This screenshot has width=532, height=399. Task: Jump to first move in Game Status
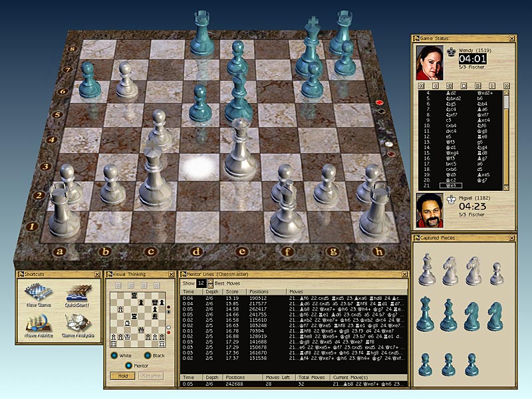pyautogui.click(x=421, y=86)
